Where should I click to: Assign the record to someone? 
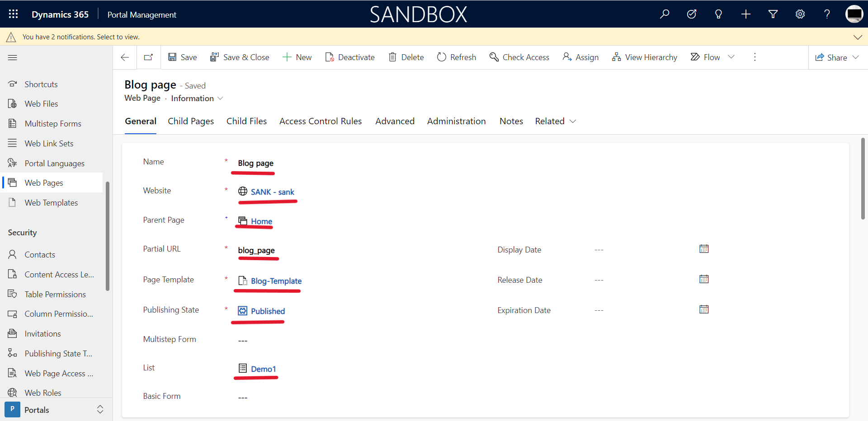580,57
